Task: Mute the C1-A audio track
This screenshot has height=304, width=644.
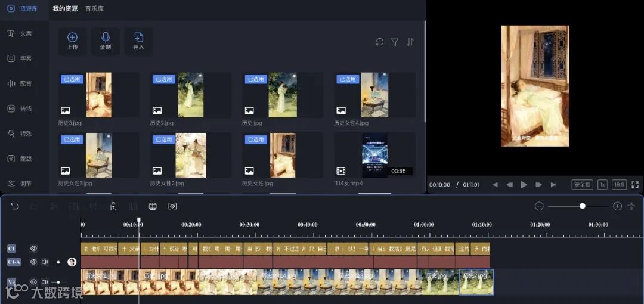Action: click(x=45, y=262)
